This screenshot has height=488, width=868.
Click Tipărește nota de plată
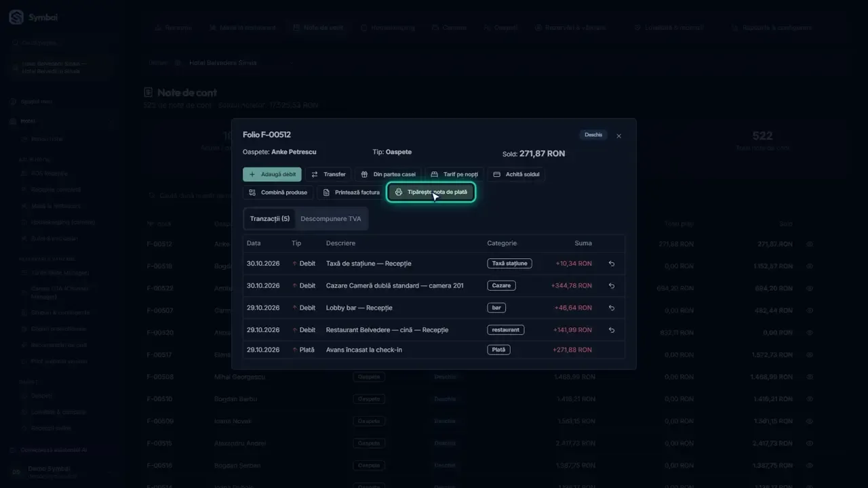click(x=431, y=192)
